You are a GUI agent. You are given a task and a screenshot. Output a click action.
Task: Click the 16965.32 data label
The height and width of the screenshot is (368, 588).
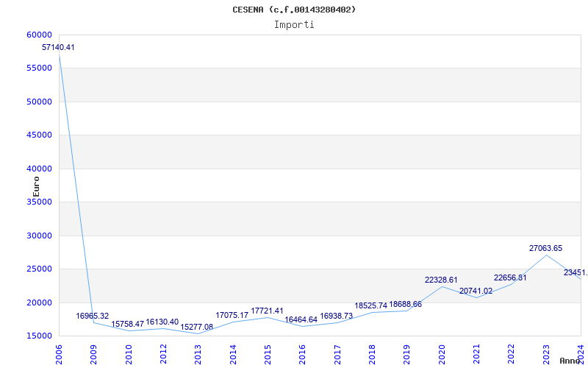click(x=93, y=316)
